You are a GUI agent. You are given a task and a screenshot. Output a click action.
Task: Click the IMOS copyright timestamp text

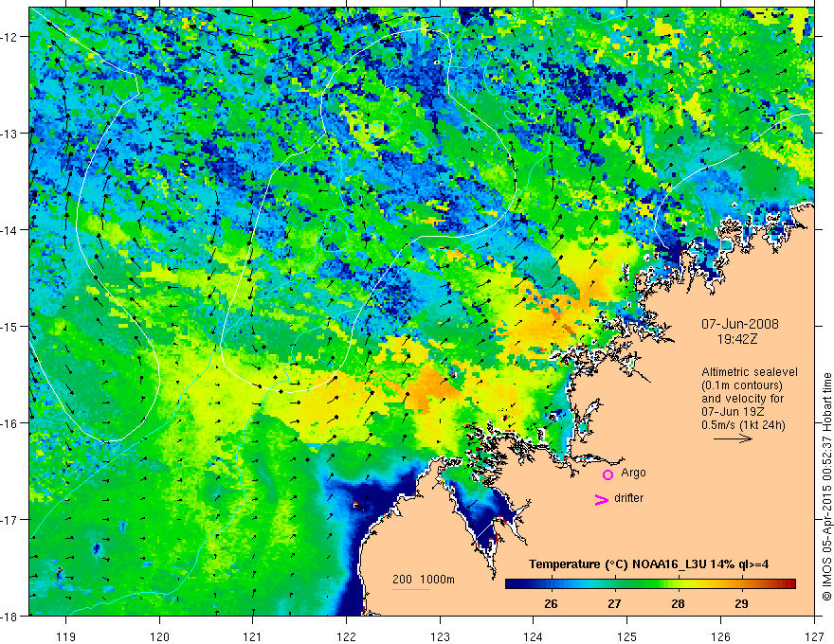point(826,486)
